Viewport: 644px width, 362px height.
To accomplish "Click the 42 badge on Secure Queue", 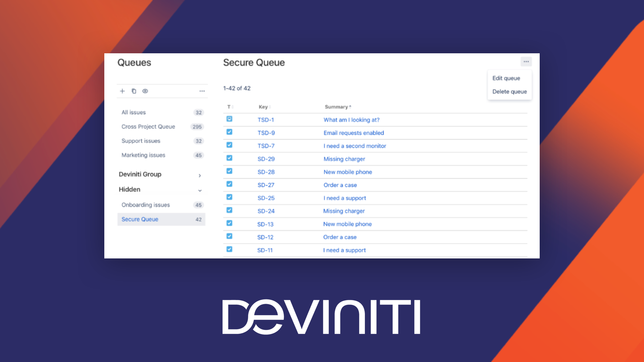I will [199, 220].
